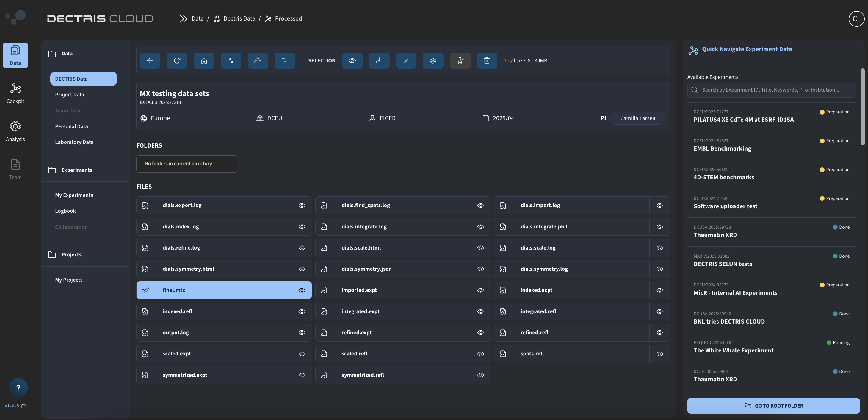The image size is (868, 420).
Task: Click the snowflake freeze icon
Action: coord(433,61)
